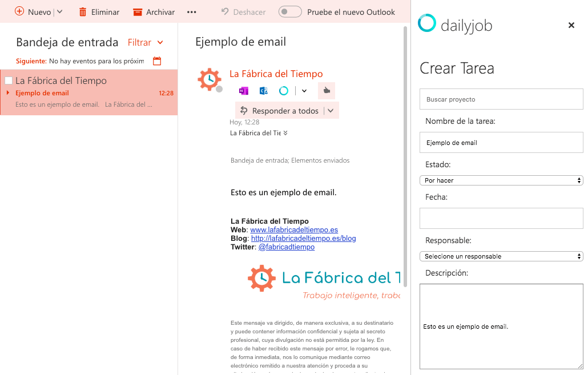
Task: Click Responder a todos button
Action: pyautogui.click(x=279, y=111)
